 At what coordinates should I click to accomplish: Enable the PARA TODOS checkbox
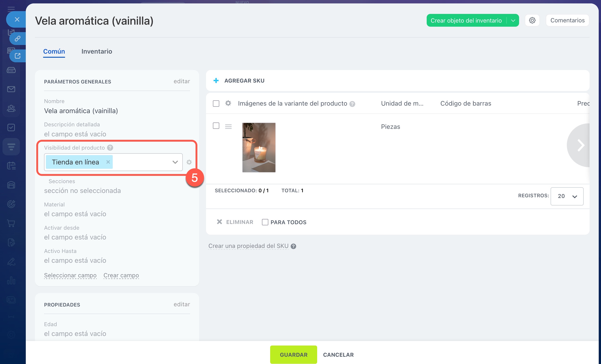tap(265, 222)
